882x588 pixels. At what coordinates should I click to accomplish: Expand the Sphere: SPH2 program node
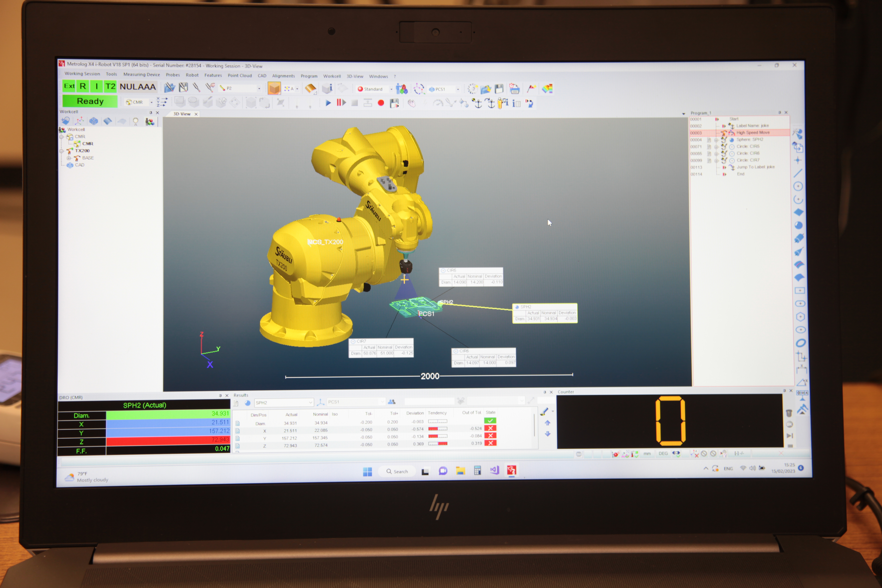coord(716,140)
